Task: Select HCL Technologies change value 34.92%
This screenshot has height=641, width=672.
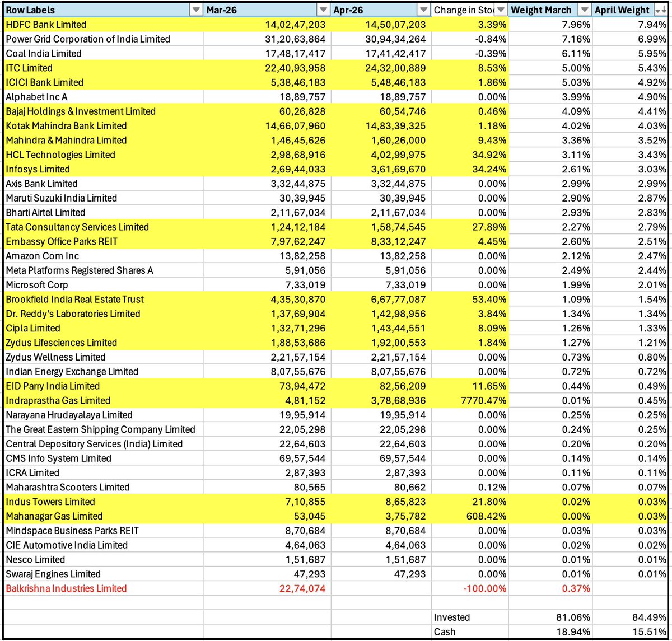Action: (470, 155)
